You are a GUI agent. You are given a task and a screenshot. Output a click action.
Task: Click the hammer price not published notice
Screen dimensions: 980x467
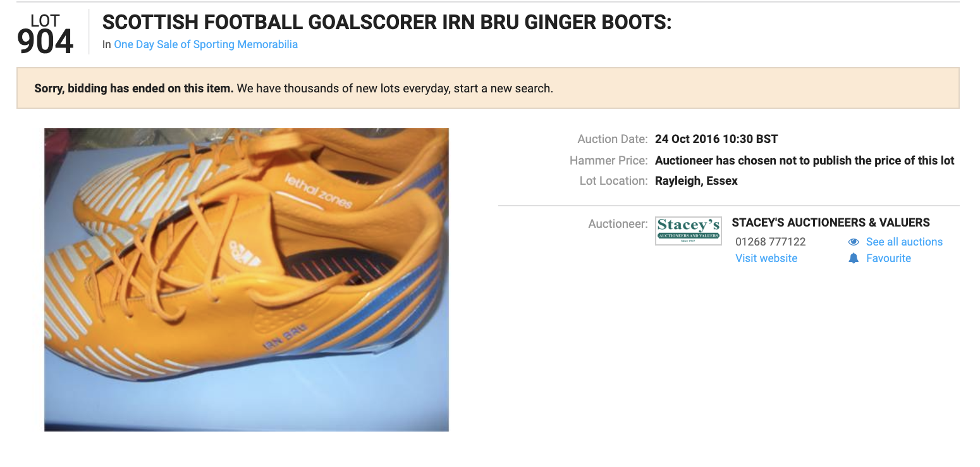click(x=805, y=161)
